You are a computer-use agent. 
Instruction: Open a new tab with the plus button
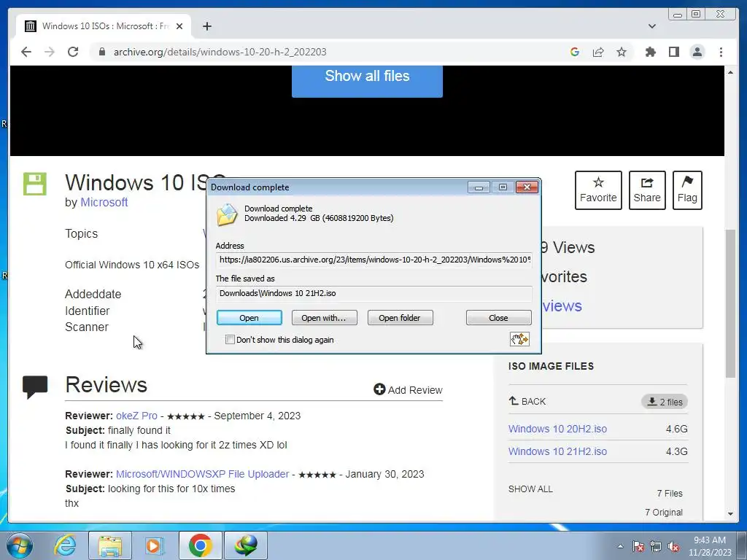pos(206,26)
